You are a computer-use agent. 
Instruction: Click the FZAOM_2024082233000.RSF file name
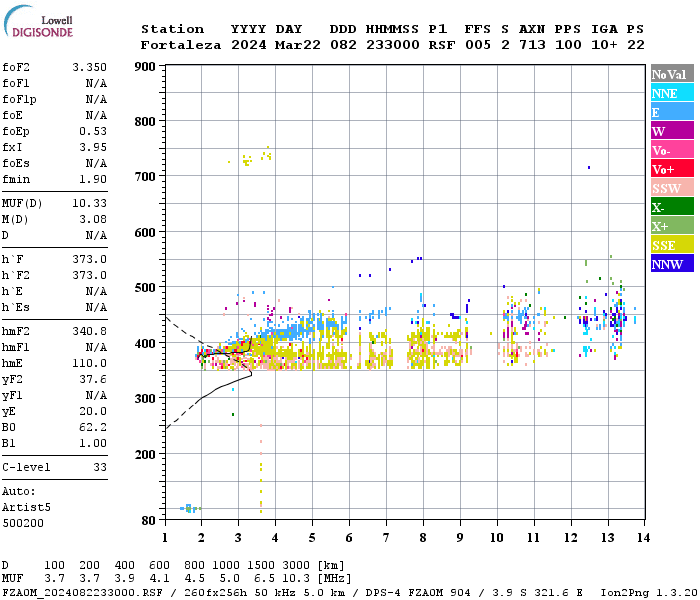coord(82,593)
